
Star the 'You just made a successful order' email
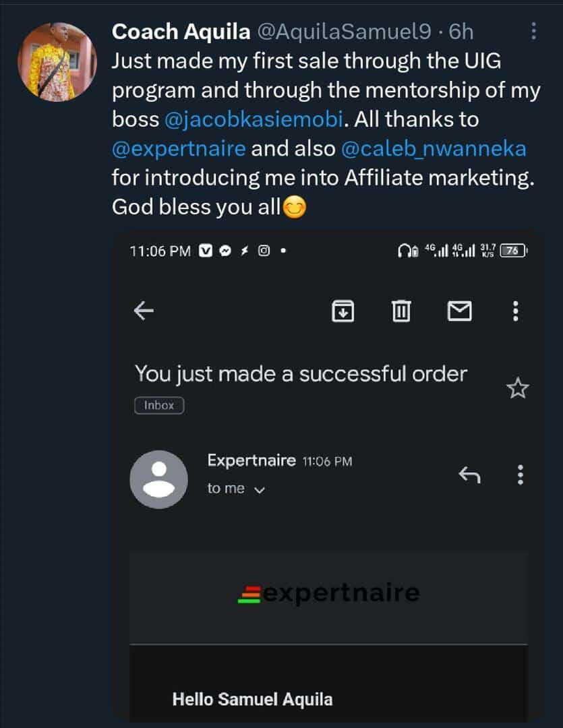point(517,388)
